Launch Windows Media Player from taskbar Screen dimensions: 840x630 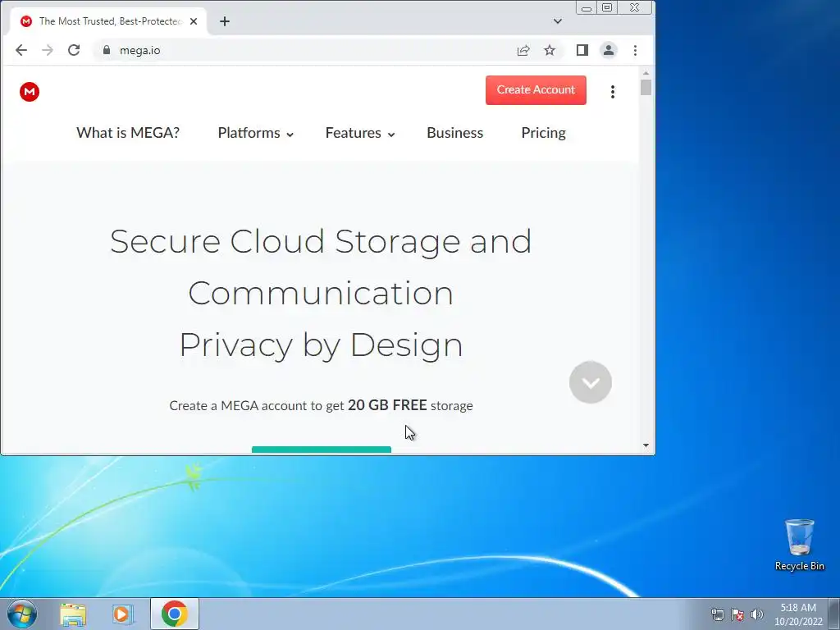coord(123,614)
